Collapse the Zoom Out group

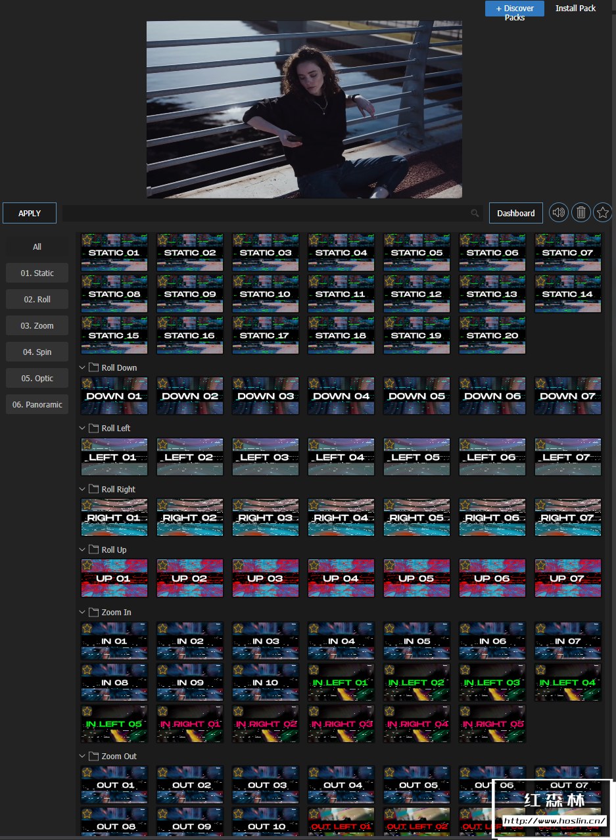pos(83,756)
